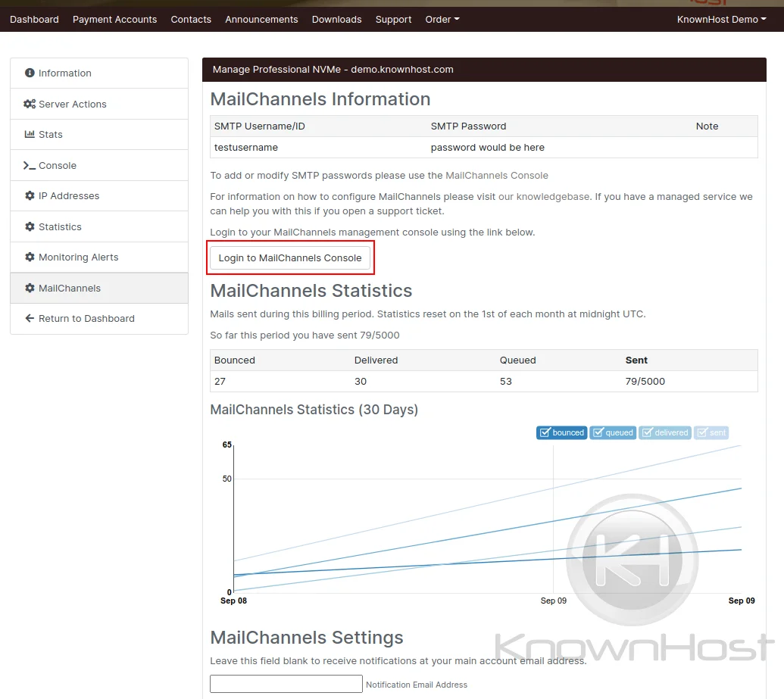Select Statistics in the sidebar menu
Image resolution: width=784 pixels, height=699 pixels.
click(99, 227)
